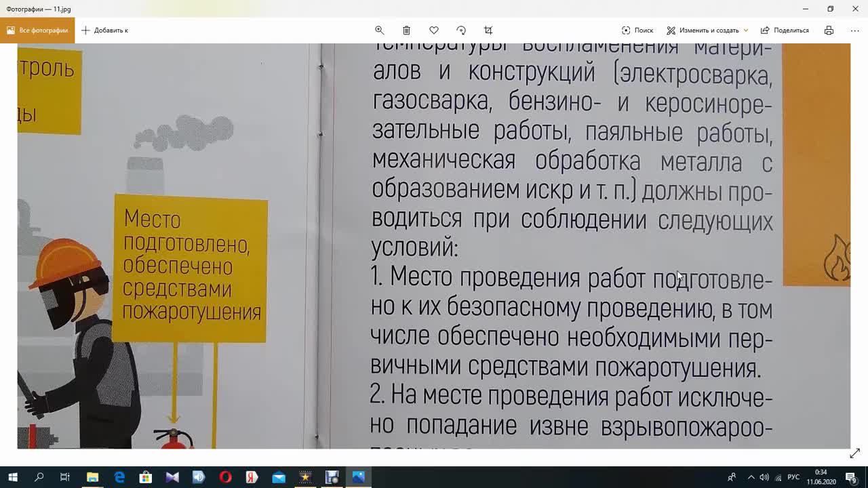Image resolution: width=868 pixels, height=488 pixels.
Task: Open Microsoft Store from the taskbar
Action: (145, 477)
